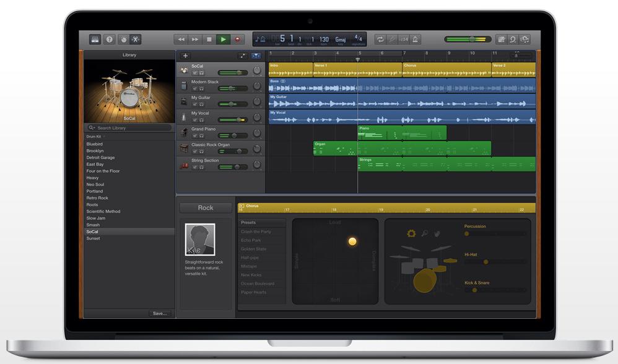Click the Kyle drummer portrait

coord(200,240)
